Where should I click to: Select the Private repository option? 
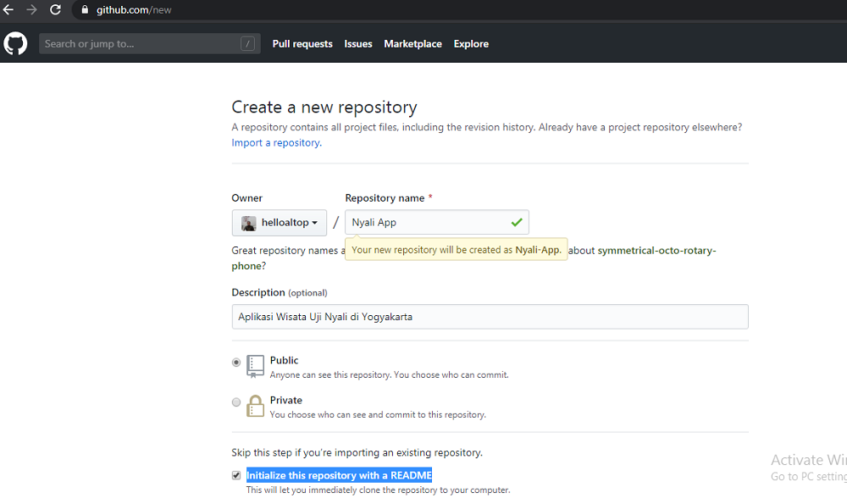[236, 402]
